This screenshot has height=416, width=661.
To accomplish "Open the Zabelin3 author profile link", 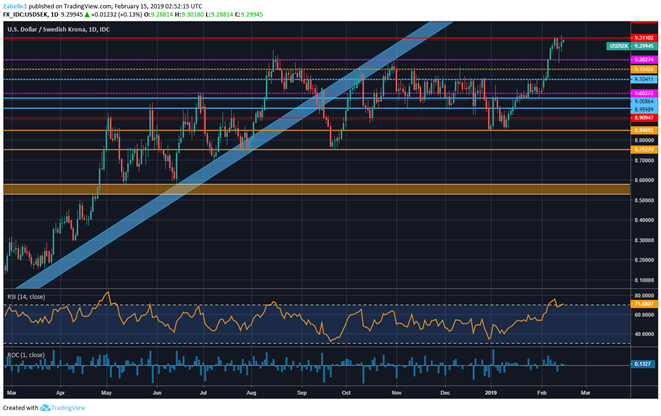I will (16, 6).
